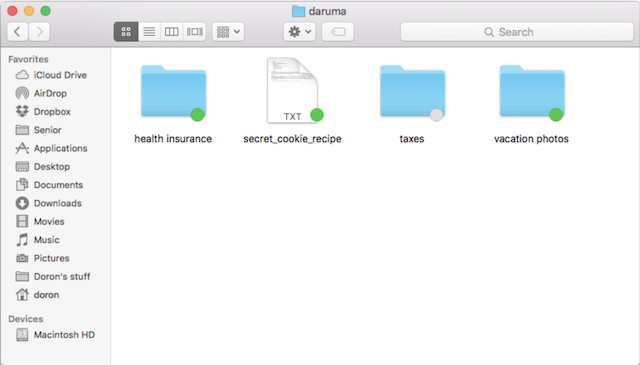
Task: Click the Favorites sidebar heading
Action: click(28, 59)
